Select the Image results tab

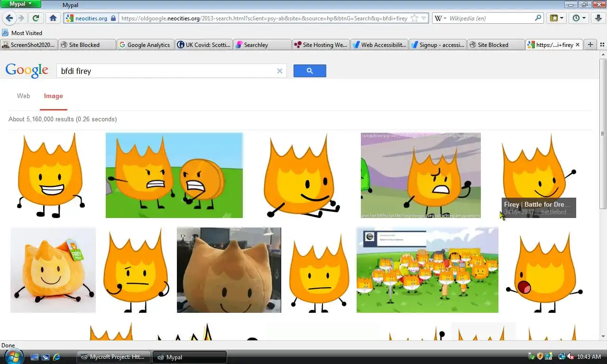pyautogui.click(x=54, y=96)
